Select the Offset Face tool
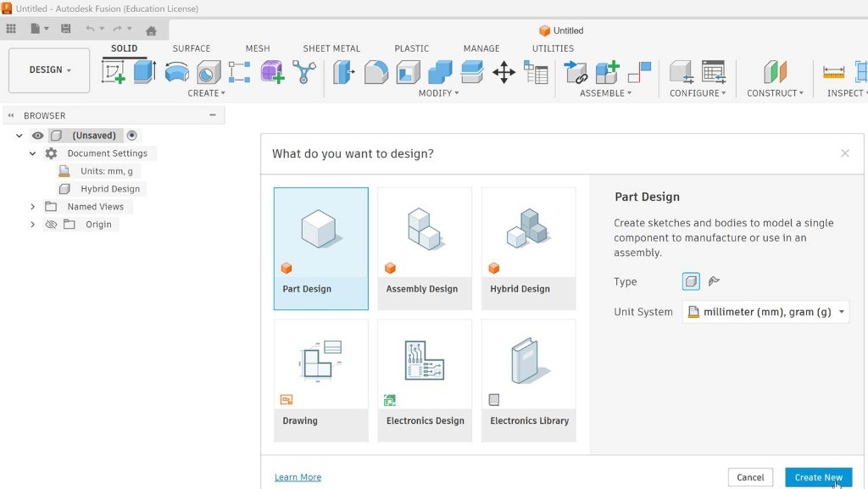The width and height of the screenshot is (868, 489). coord(472,72)
